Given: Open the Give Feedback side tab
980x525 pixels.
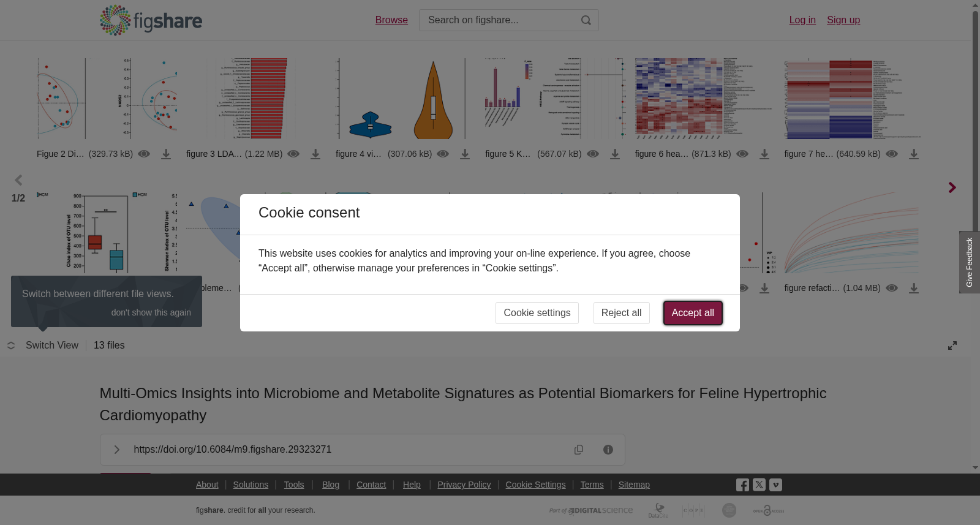Looking at the screenshot, I should pos(970,262).
